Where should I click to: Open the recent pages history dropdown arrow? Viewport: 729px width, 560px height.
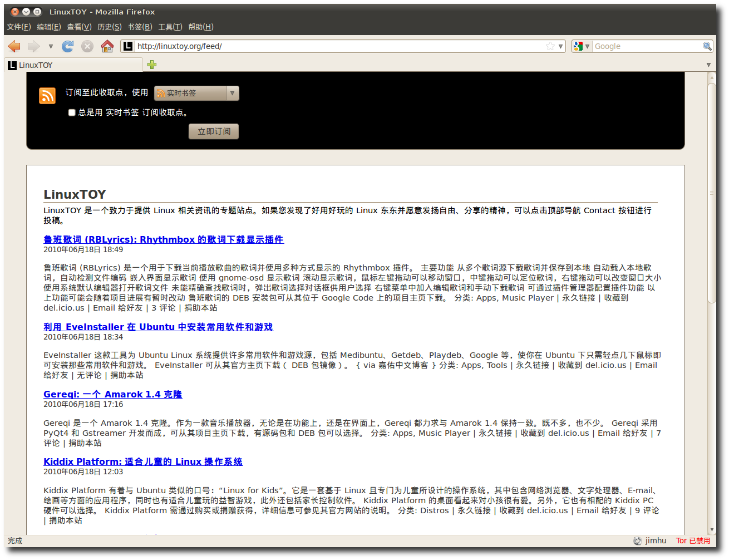pos(51,46)
